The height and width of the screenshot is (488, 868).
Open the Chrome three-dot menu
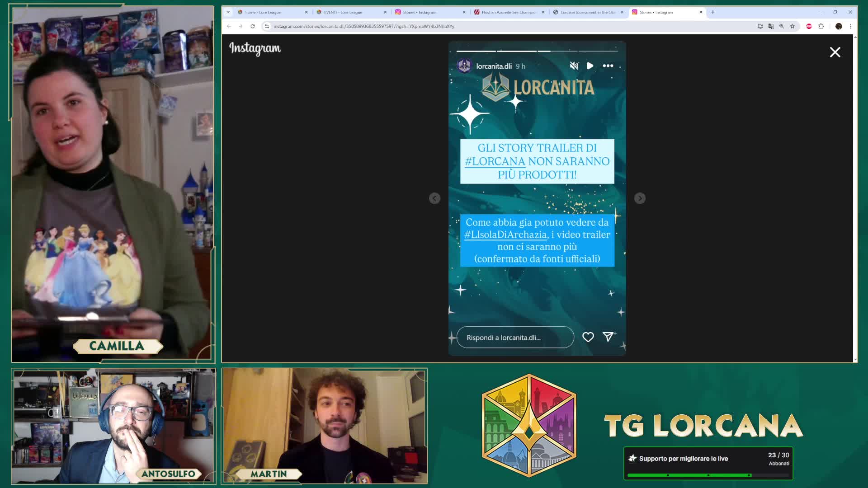(850, 26)
